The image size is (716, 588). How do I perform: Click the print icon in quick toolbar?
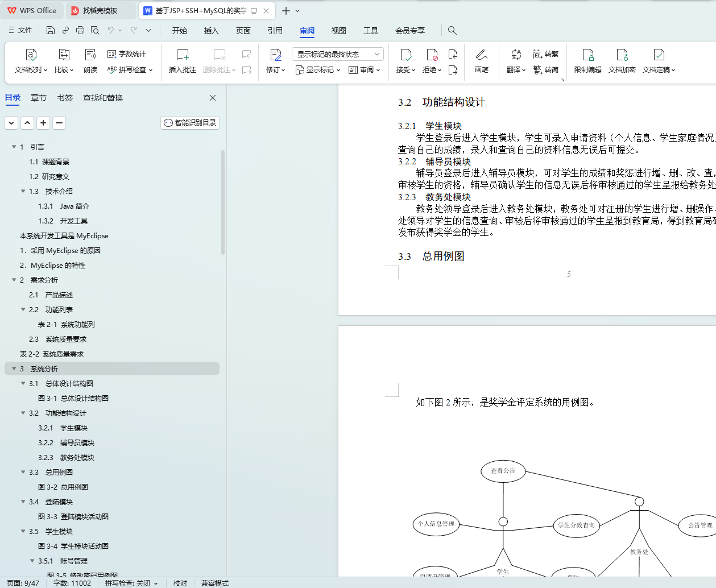point(80,30)
